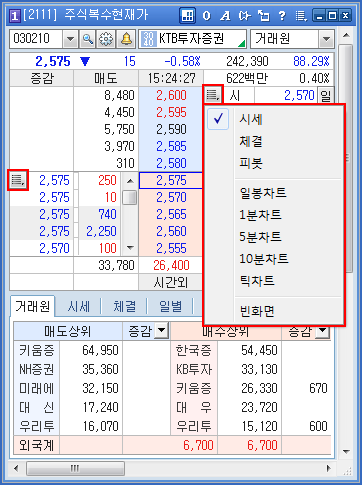Click the horizontal scrollbar thumb at the bottom
This screenshot has width=362, height=485.
(75, 469)
